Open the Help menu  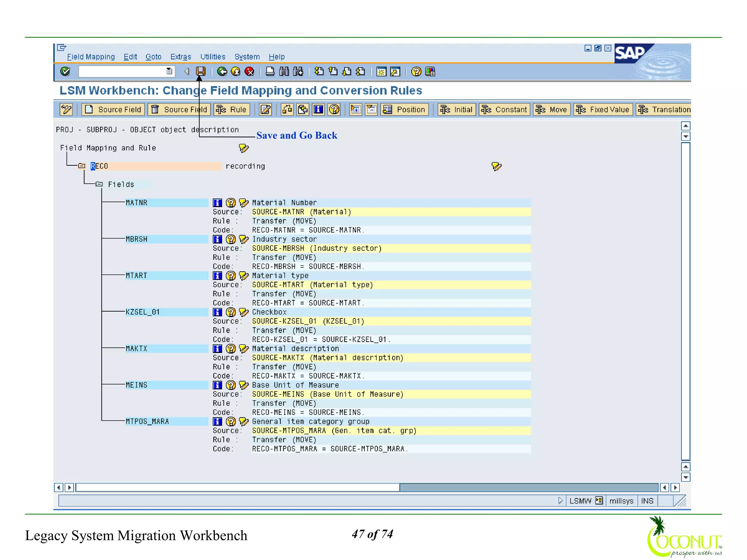click(x=276, y=57)
